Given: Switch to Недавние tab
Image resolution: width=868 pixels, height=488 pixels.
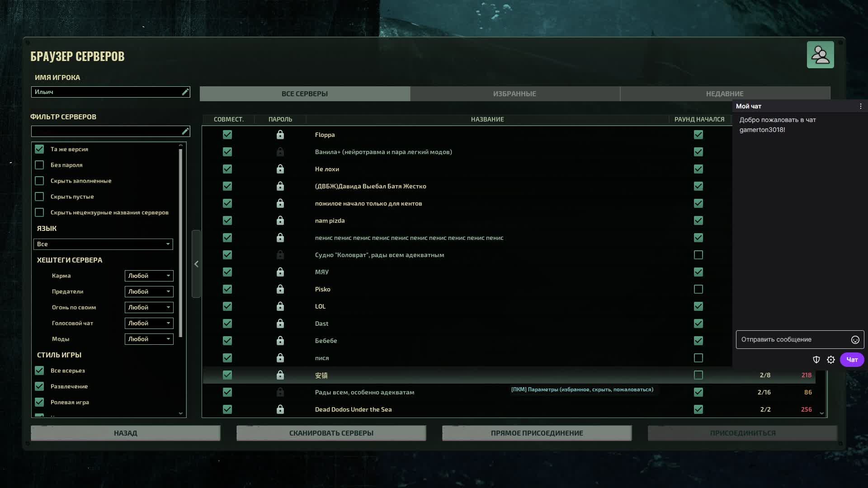Looking at the screenshot, I should 725,94.
